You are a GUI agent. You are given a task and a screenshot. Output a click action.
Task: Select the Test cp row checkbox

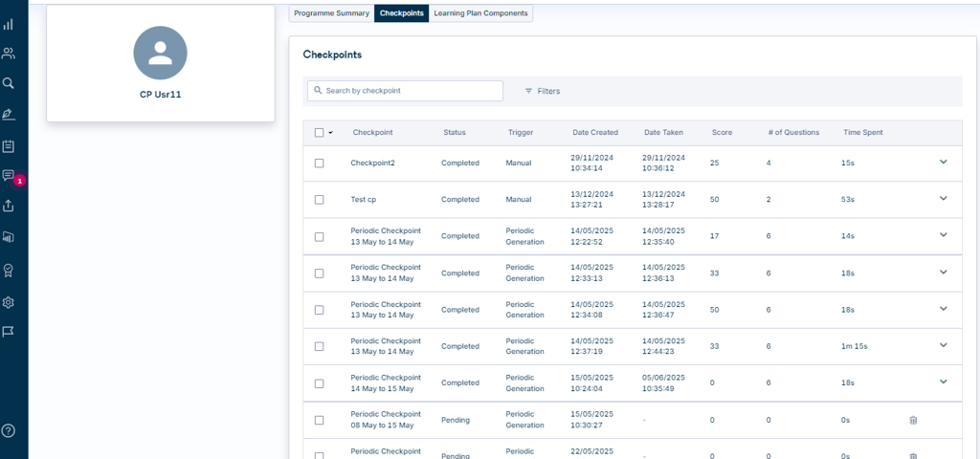(320, 200)
